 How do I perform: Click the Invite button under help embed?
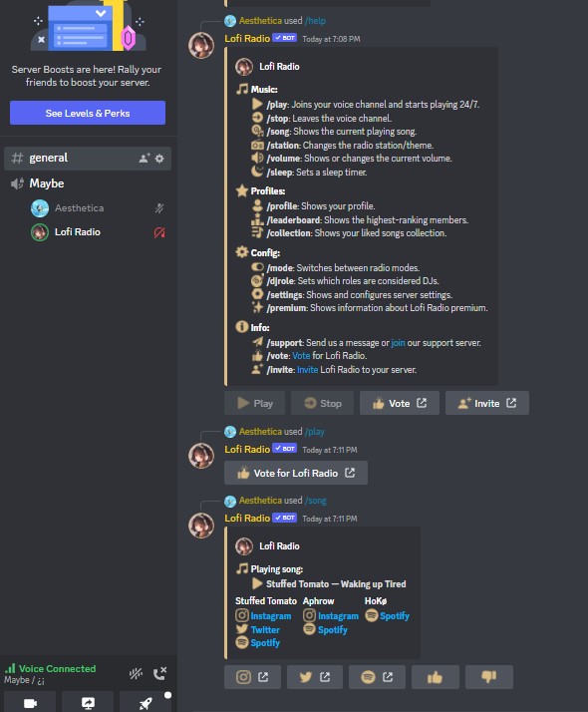487,403
